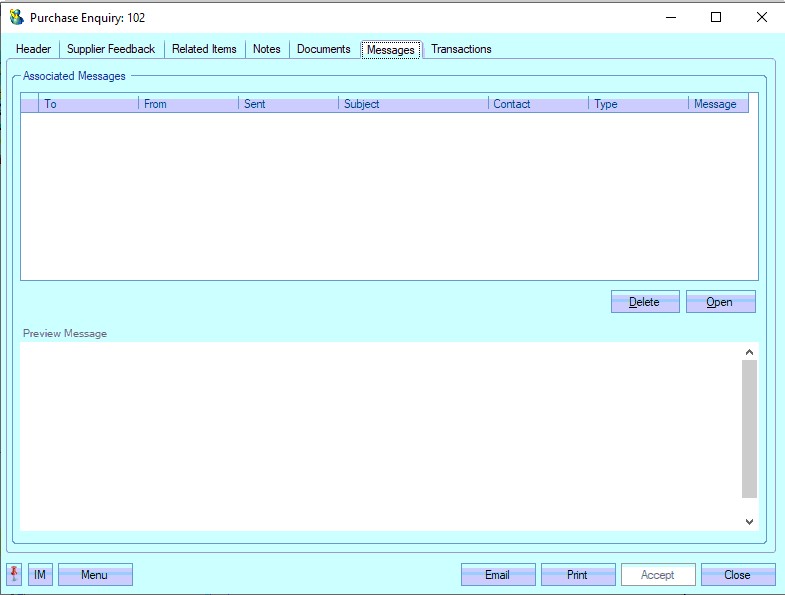Open the IM instant messaging button
The height and width of the screenshot is (595, 785).
coord(40,575)
